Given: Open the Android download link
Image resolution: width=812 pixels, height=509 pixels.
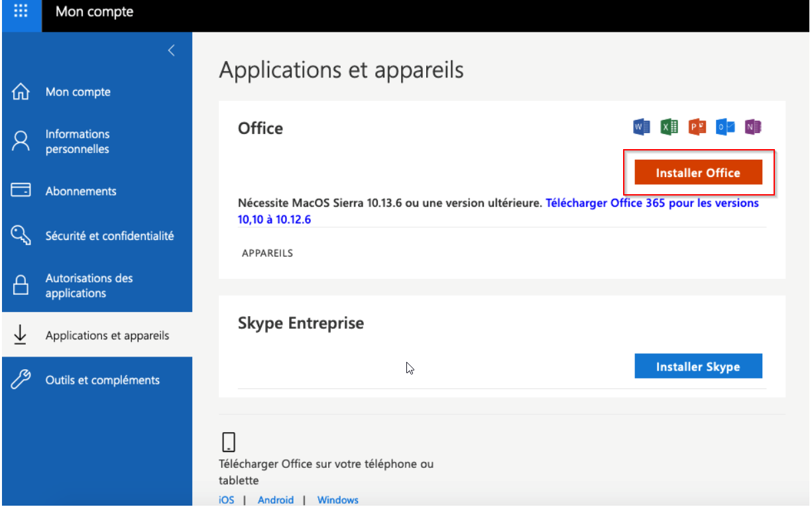Looking at the screenshot, I should coord(276,500).
